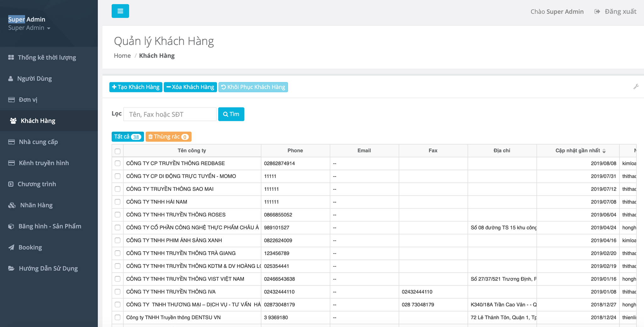The image size is (644, 327).
Task: Toggle the select-all checkbox in table header
Action: (118, 151)
